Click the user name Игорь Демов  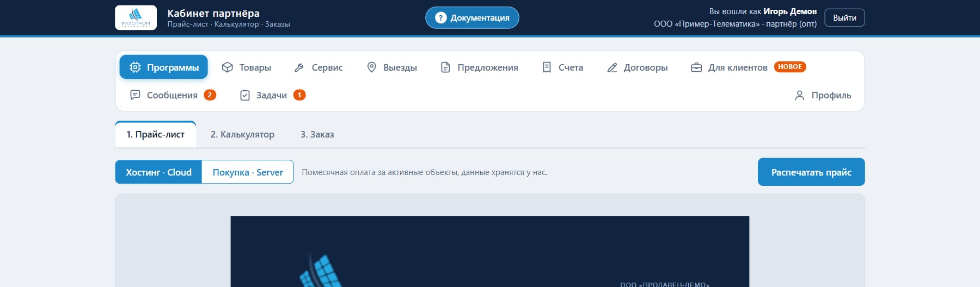(x=790, y=11)
